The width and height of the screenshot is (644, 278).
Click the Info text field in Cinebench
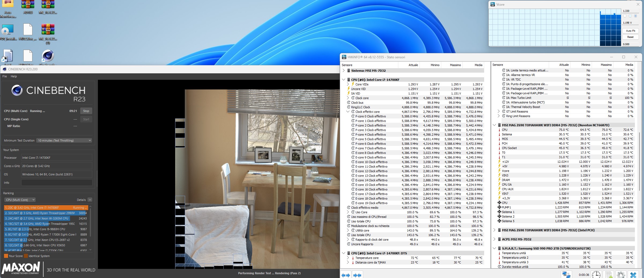click(57, 183)
